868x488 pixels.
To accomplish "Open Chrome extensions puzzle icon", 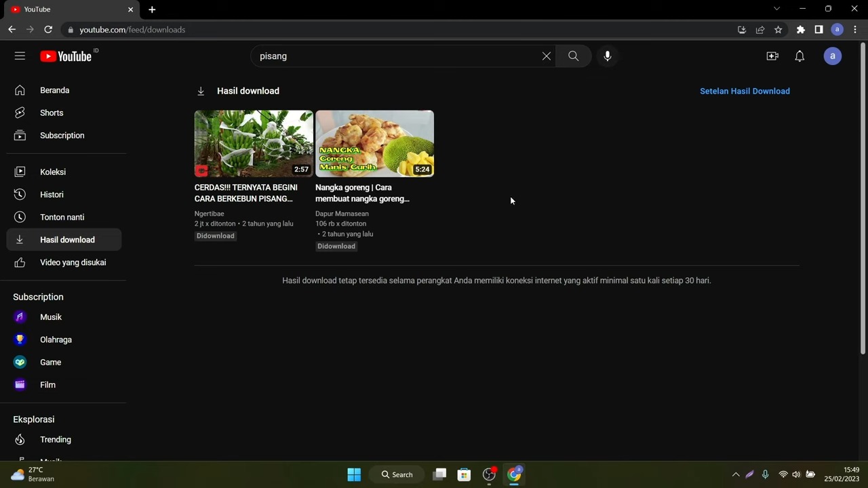I will tap(801, 30).
